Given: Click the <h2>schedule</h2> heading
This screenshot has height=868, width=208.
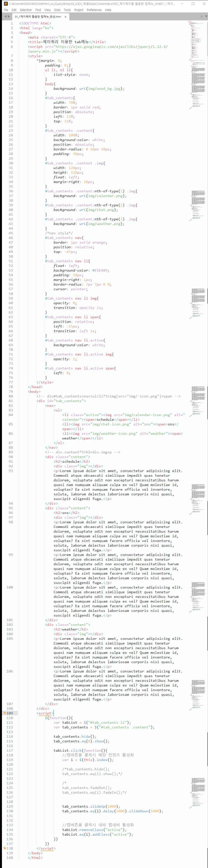Looking at the screenshot, I should click(x=72, y=462).
